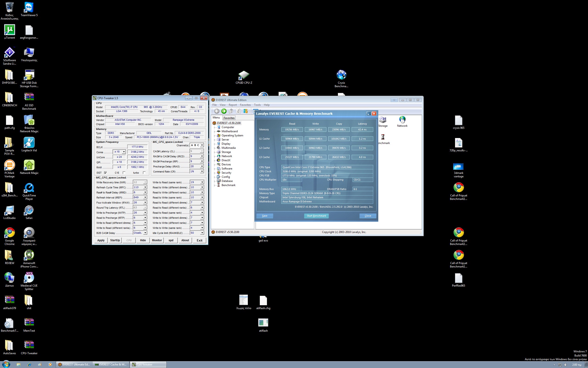Launch Internet Explorer from taskbar
The image size is (588, 368).
29,364
